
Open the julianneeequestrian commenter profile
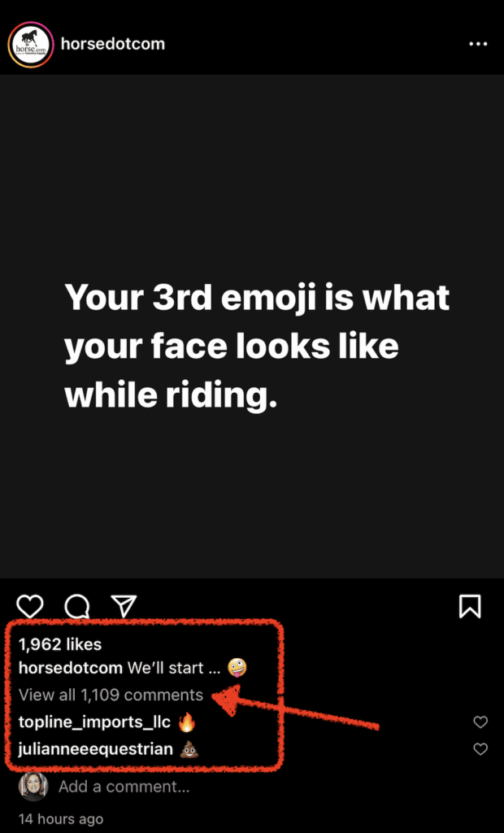point(96,749)
